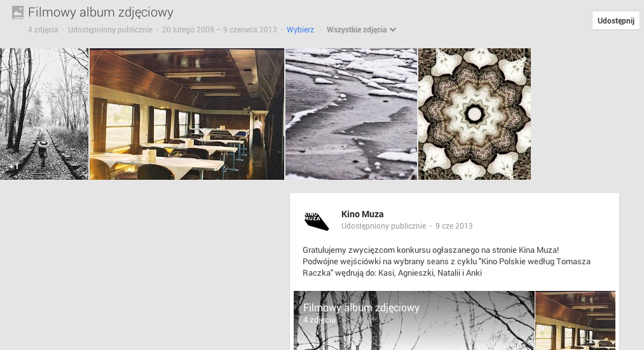Expand the Wszystkie zdjęcia dropdown

pyautogui.click(x=361, y=30)
